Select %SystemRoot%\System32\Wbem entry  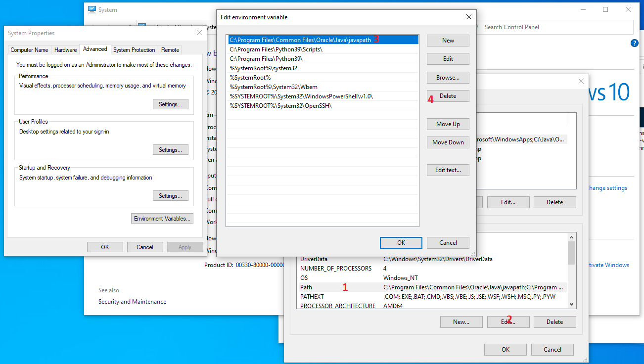[x=323, y=87]
